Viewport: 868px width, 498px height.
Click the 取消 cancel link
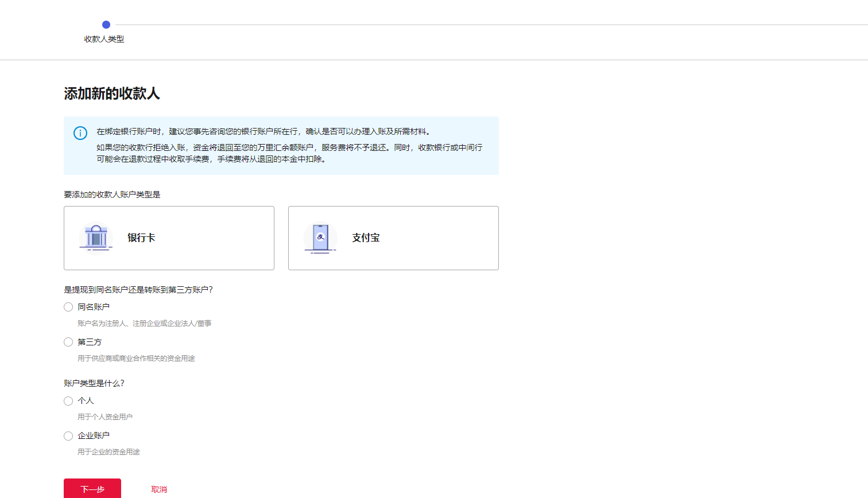coord(159,489)
